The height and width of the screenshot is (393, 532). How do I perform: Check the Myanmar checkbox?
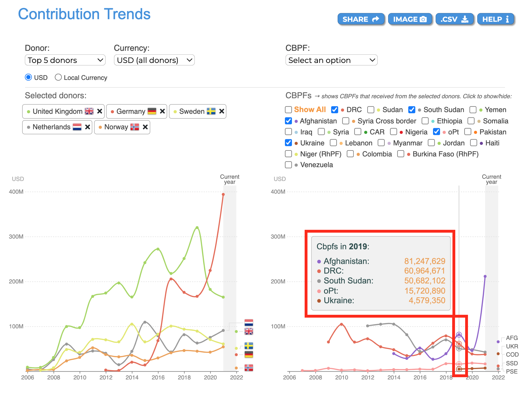pos(381,143)
